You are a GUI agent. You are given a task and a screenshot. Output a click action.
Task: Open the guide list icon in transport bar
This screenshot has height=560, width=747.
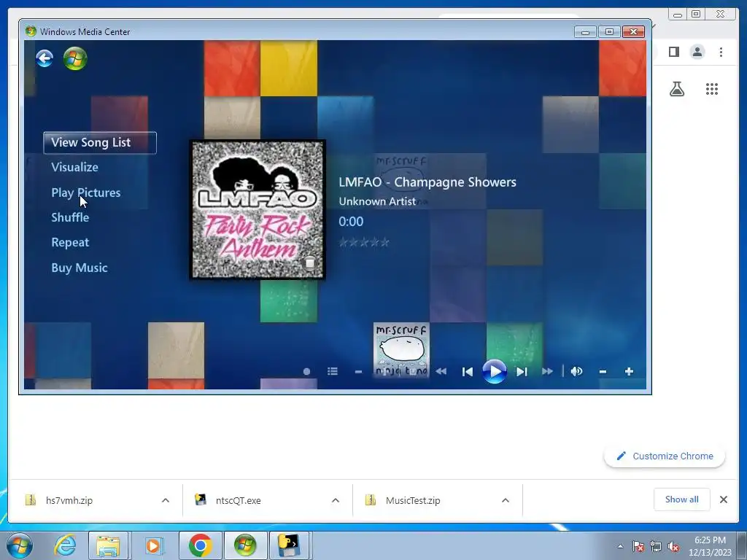coord(333,371)
